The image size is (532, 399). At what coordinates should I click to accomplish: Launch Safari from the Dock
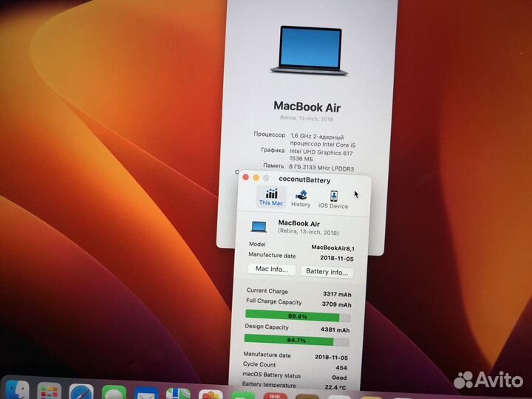[81, 392]
